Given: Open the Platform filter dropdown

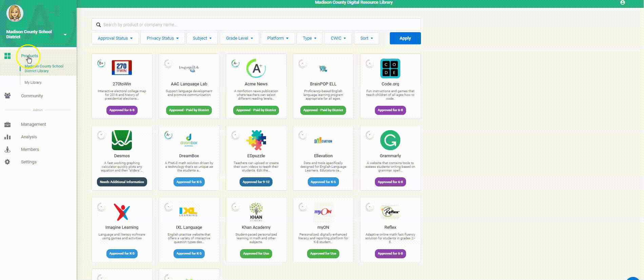Looking at the screenshot, I should click(278, 38).
